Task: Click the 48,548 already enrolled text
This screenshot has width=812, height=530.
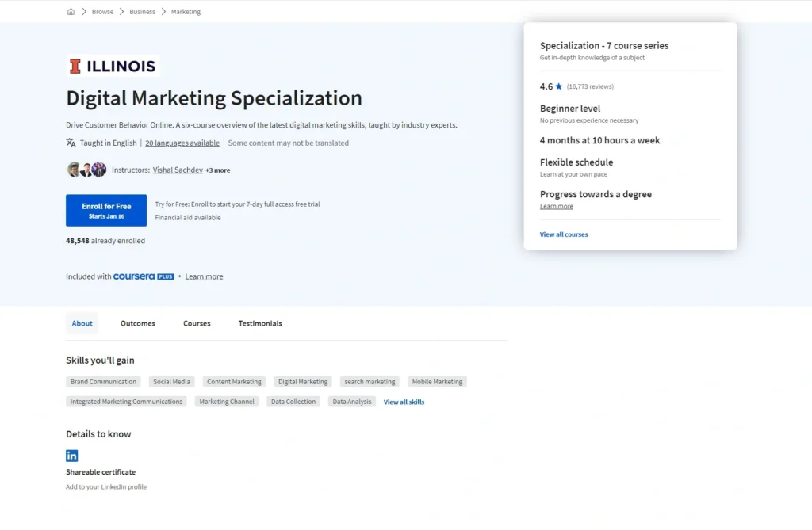Action: pyautogui.click(x=105, y=241)
